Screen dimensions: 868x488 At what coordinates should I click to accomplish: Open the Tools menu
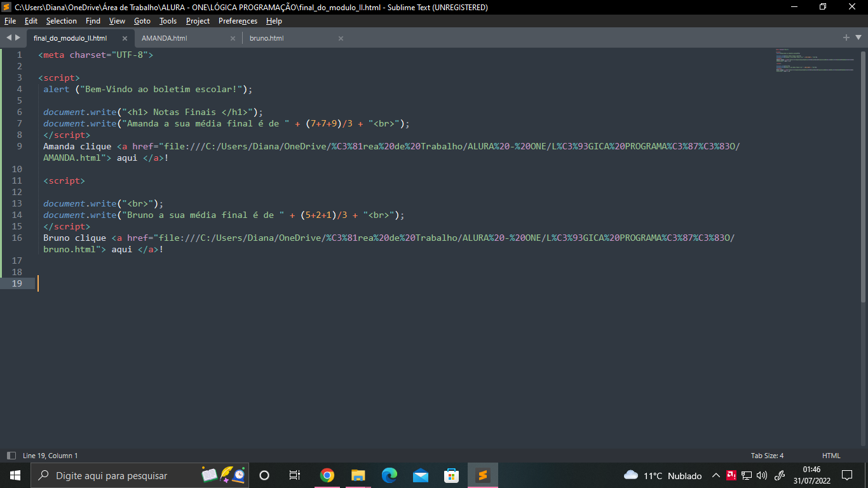click(x=168, y=21)
